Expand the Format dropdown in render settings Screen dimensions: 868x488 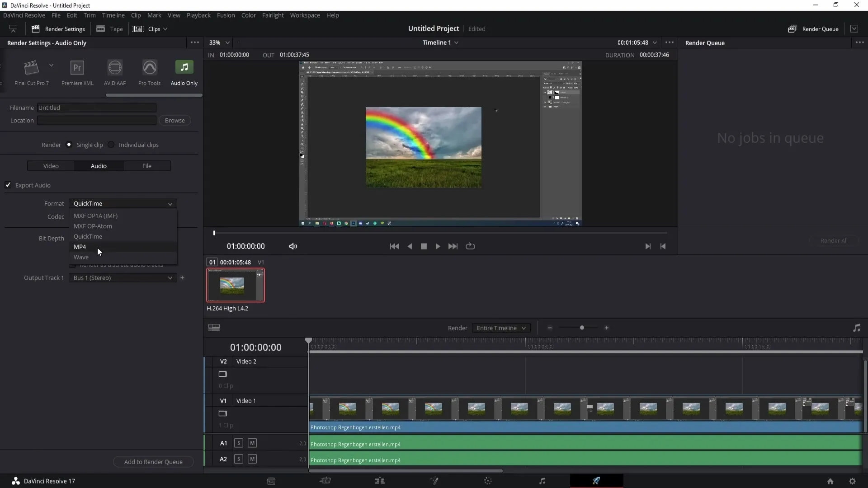(122, 203)
